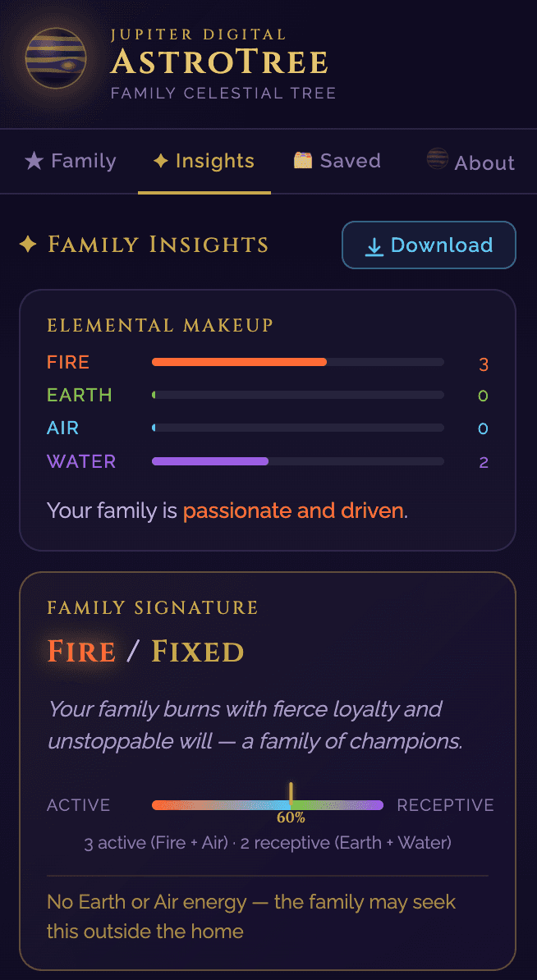Click the Fire / Fixed signature heading
Image resolution: width=537 pixels, height=980 pixels.
tap(146, 652)
